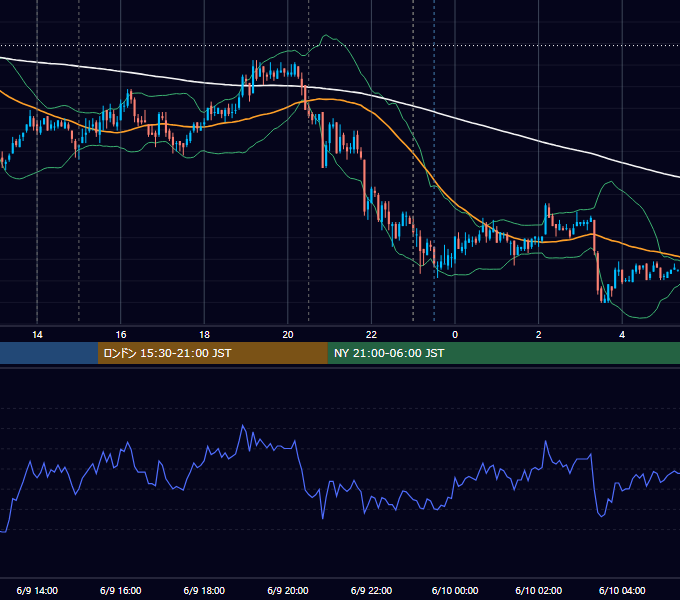Click the 6/10 02:00 time label
This screenshot has width=680, height=600.
tap(539, 590)
